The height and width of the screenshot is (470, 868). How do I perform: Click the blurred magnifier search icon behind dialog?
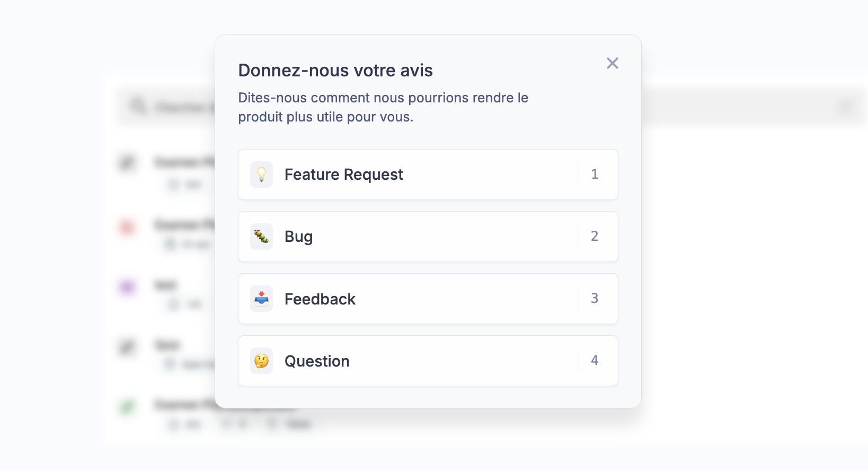(x=138, y=106)
